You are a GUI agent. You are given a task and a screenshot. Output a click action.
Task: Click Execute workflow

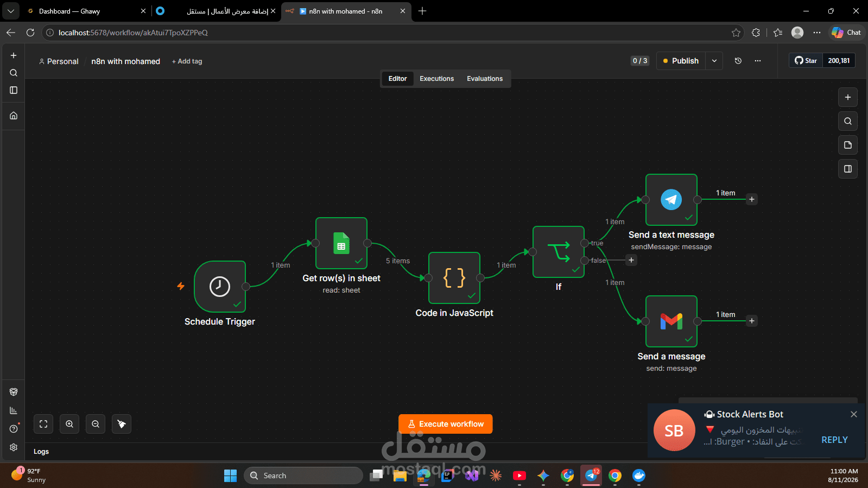tap(446, 424)
